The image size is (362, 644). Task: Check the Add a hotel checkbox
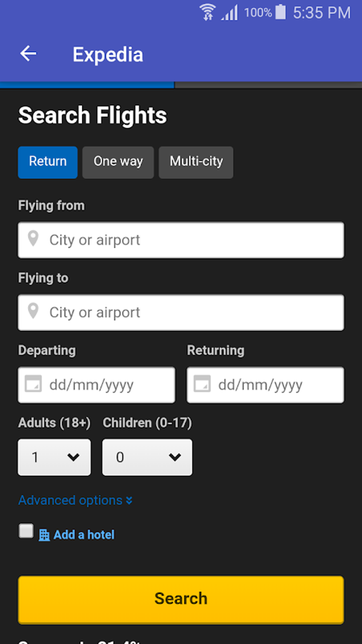(x=26, y=531)
